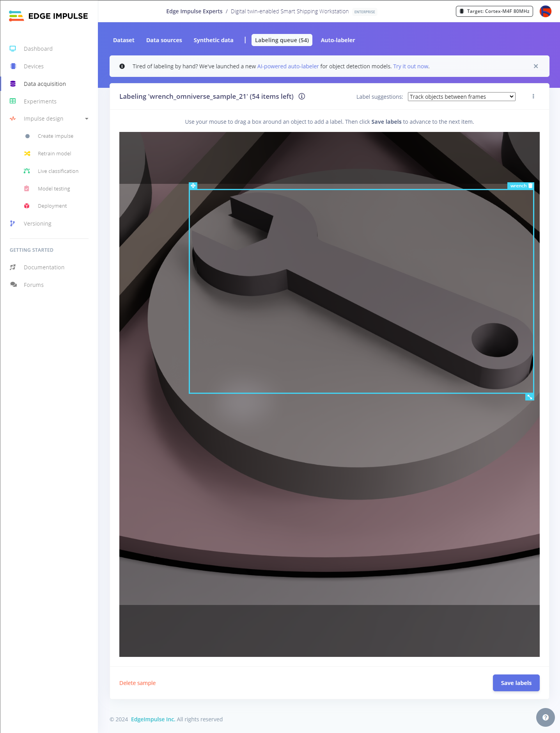The width and height of the screenshot is (560, 733).
Task: Click the info icon beside labeling title
Action: tap(302, 96)
